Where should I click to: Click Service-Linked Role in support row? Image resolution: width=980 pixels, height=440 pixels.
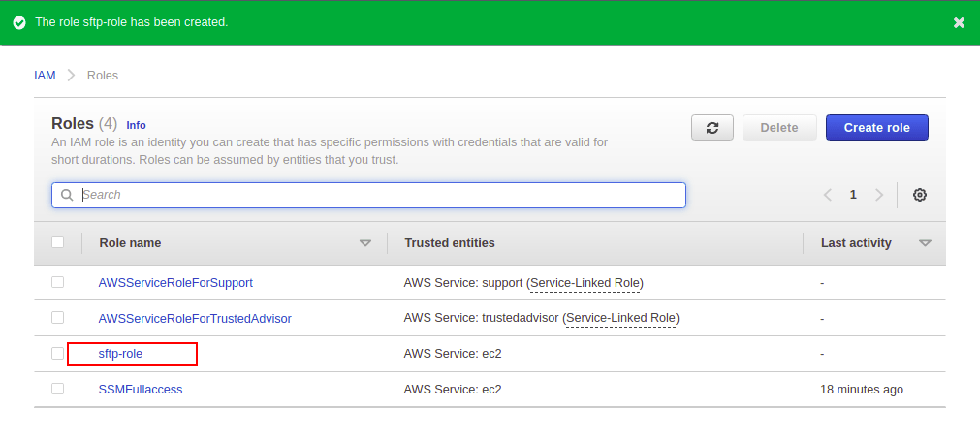pyautogui.click(x=585, y=283)
